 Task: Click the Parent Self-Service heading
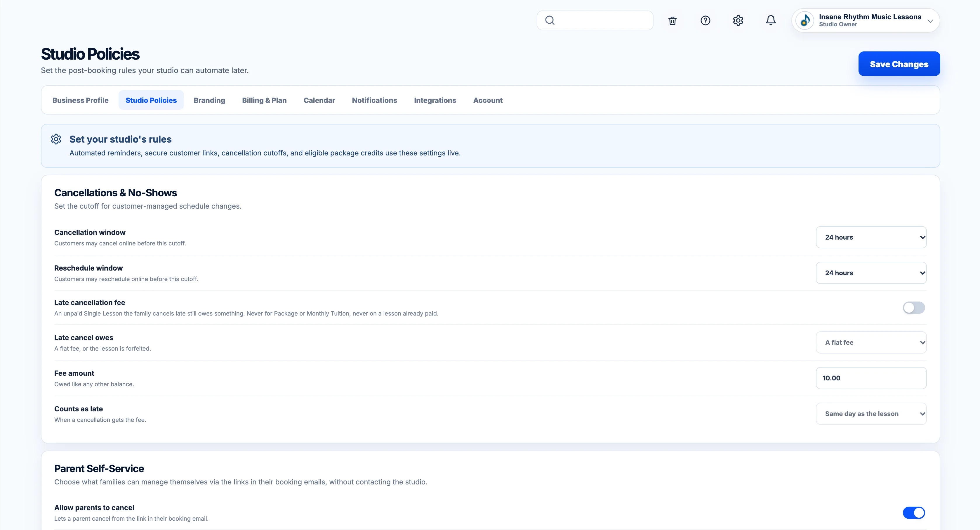pos(99,468)
